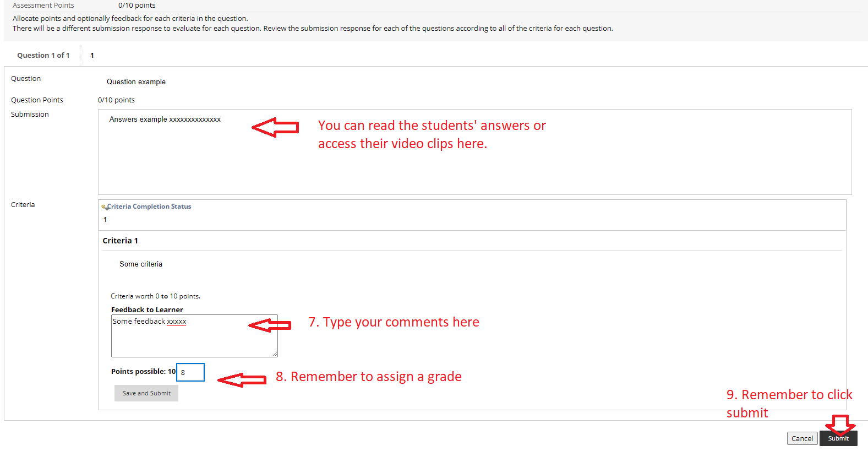
Task: Focus the Points possible grade field
Action: coord(191,372)
